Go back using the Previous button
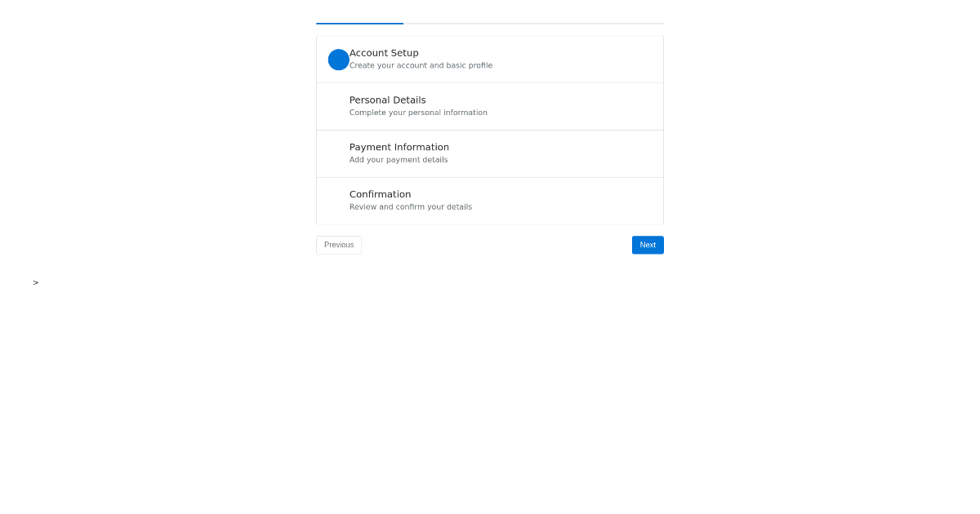The width and height of the screenshot is (980, 514). tap(338, 245)
